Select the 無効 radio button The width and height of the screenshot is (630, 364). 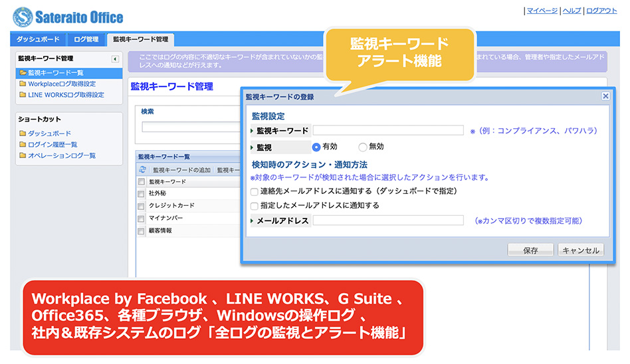tap(362, 147)
